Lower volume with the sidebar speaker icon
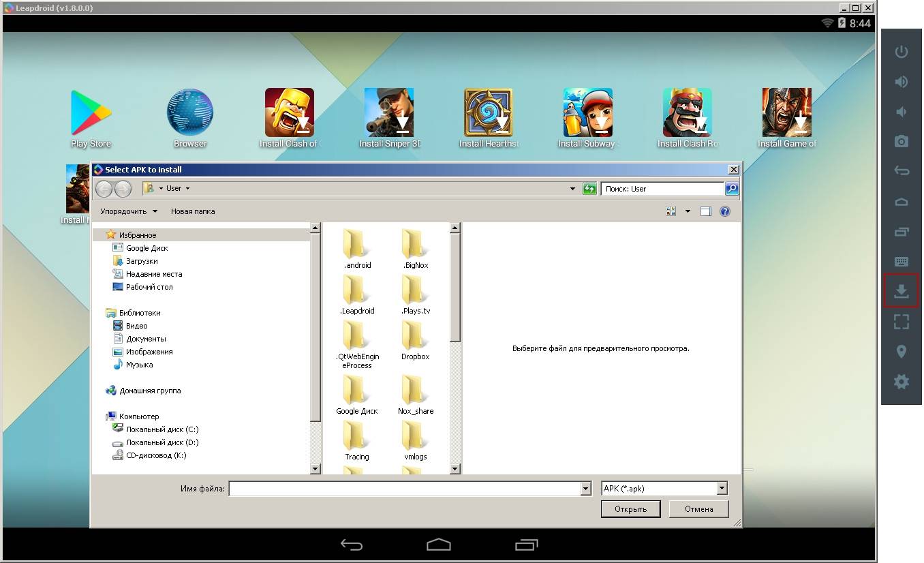The image size is (924, 563). [901, 112]
